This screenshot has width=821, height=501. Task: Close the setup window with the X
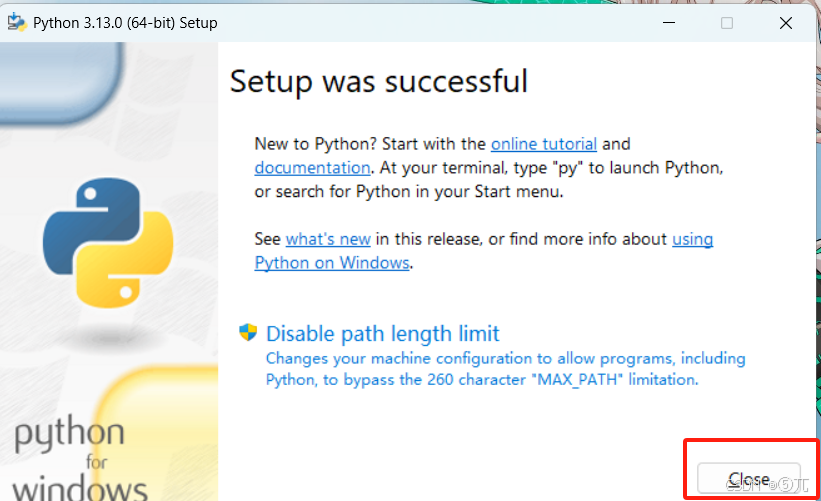click(x=785, y=23)
